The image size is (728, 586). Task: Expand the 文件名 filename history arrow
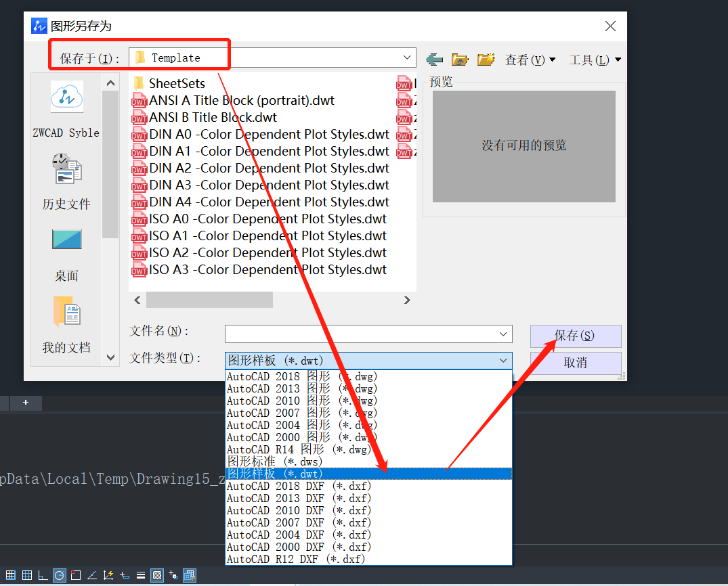503,334
